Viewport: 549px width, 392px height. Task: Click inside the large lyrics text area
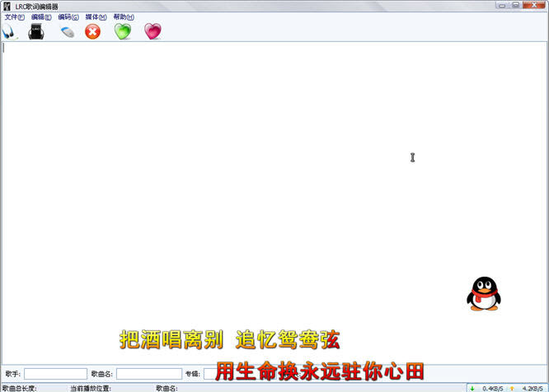tap(273, 203)
